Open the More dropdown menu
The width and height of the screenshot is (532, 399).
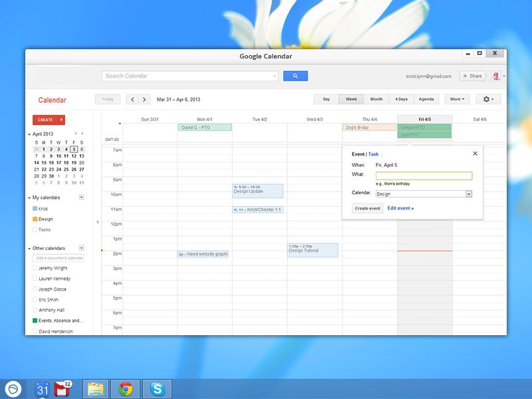457,99
